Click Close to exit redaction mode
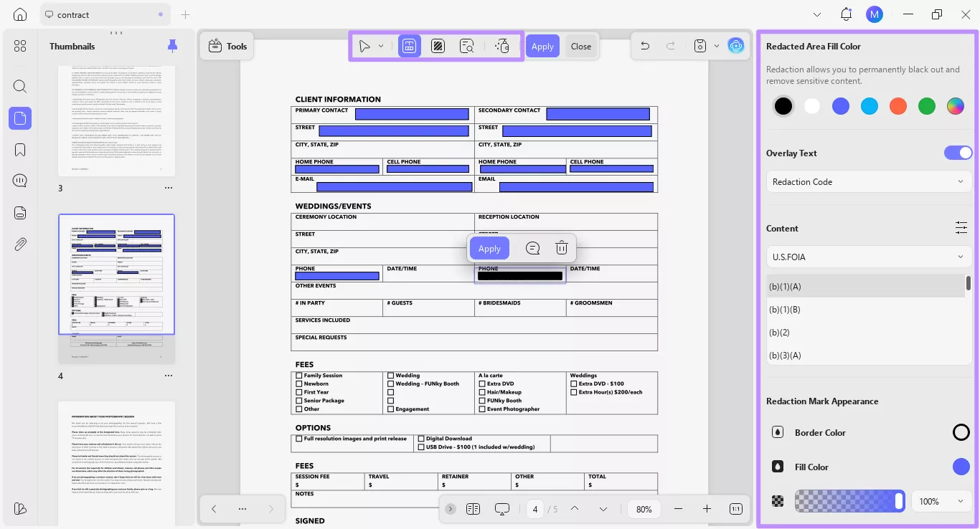Viewport: 980px width, 529px height. click(x=581, y=47)
